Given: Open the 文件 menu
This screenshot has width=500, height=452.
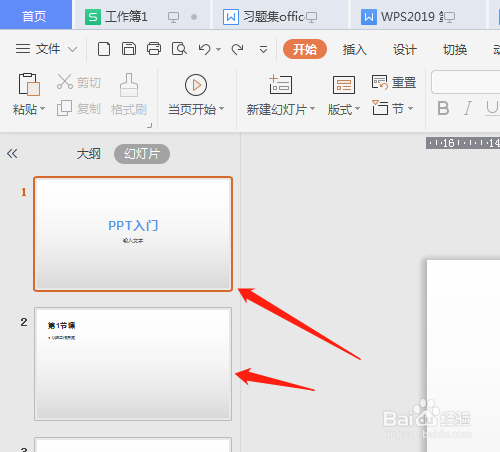Looking at the screenshot, I should 38,49.
